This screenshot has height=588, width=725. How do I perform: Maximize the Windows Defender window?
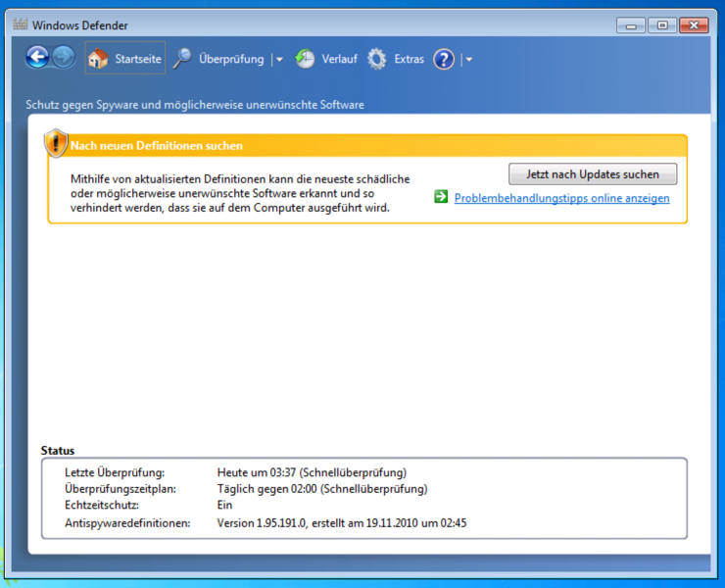click(661, 24)
